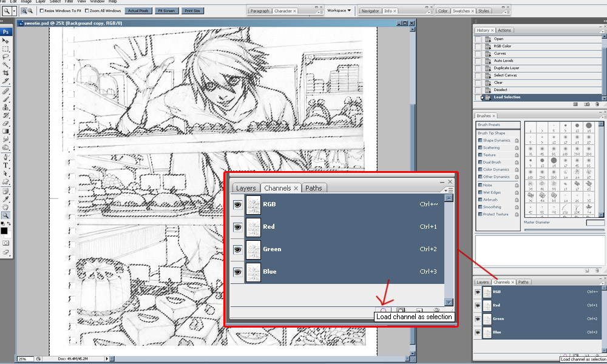Choose the zoom-out mode in the options bar

coord(30,11)
